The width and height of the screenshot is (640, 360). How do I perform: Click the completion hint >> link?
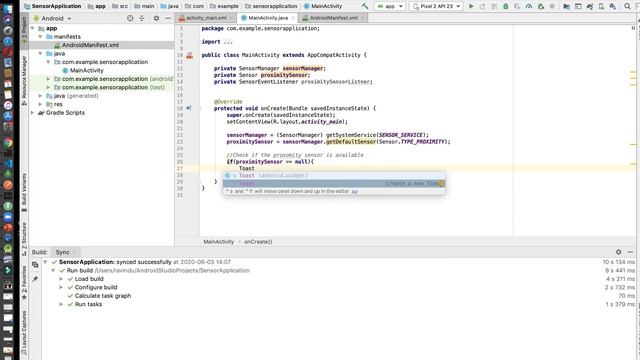pos(354,191)
